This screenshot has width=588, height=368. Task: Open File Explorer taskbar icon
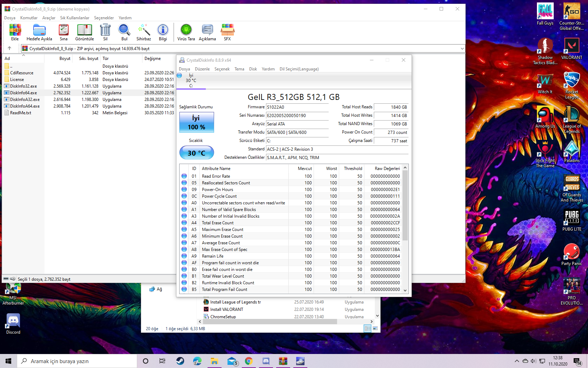click(215, 361)
